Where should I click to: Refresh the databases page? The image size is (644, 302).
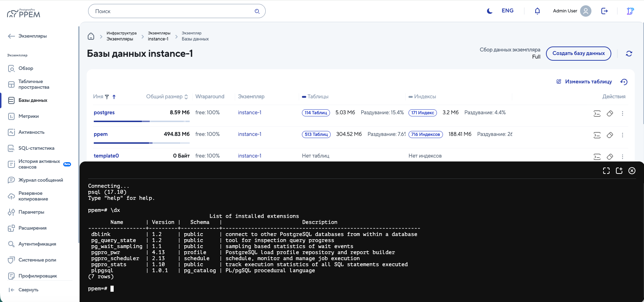(629, 54)
